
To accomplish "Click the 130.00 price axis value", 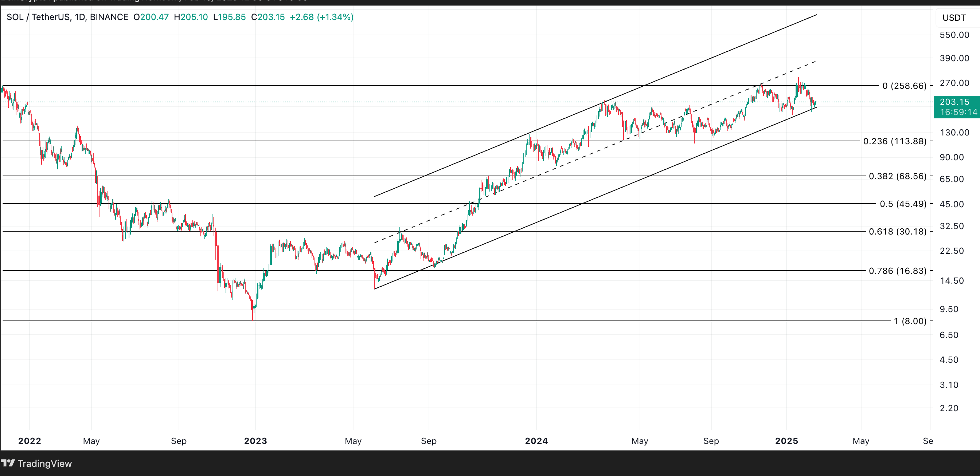I will tap(954, 133).
